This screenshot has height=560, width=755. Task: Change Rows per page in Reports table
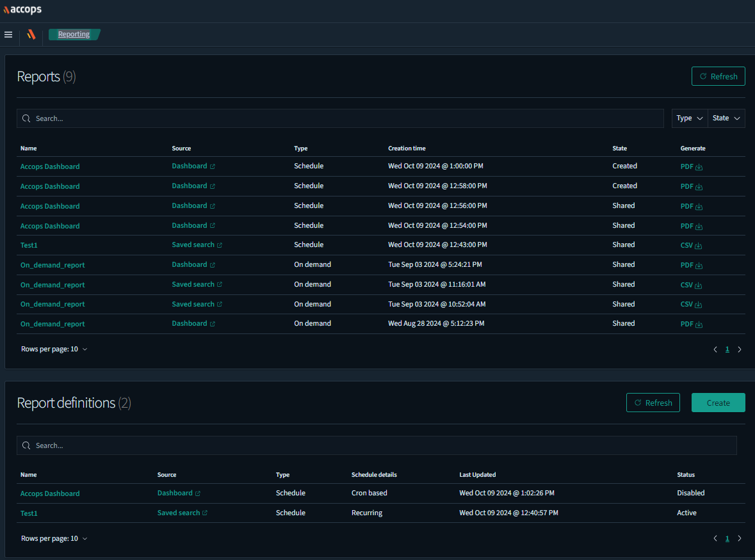click(54, 349)
